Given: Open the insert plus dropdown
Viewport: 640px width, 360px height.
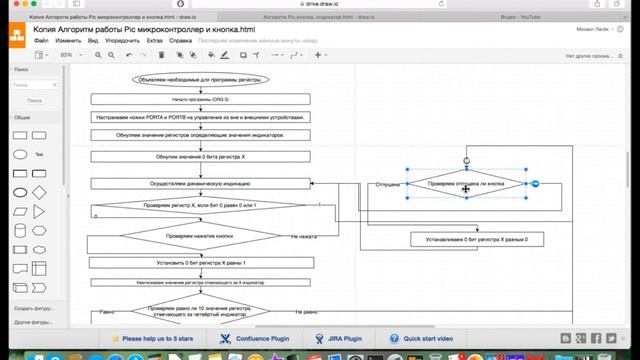Looking at the screenshot, I should (x=320, y=55).
